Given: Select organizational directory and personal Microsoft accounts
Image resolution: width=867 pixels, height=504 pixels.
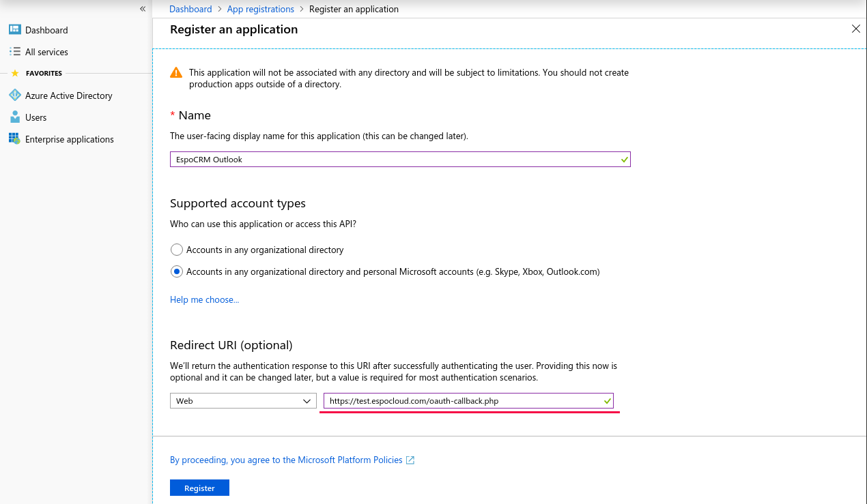Looking at the screenshot, I should click(x=177, y=271).
